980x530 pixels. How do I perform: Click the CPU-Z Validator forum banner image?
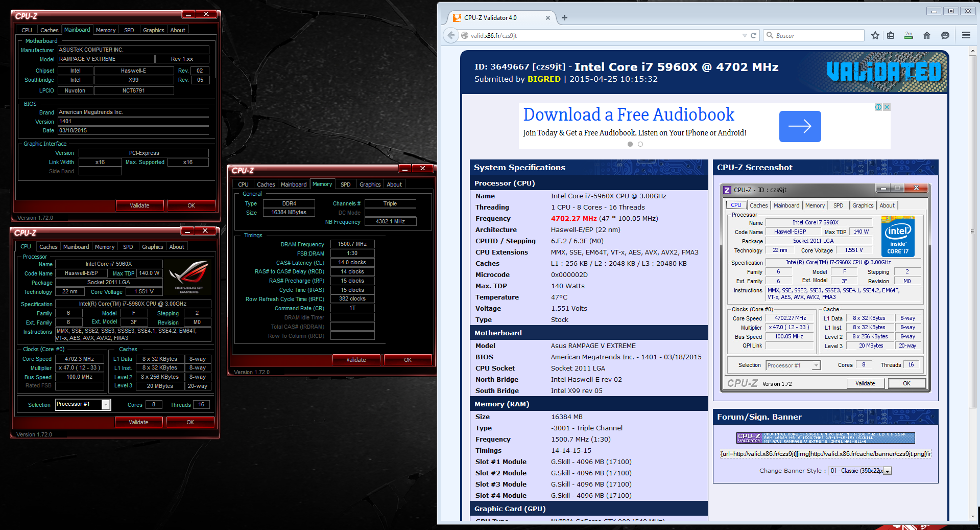(x=825, y=437)
